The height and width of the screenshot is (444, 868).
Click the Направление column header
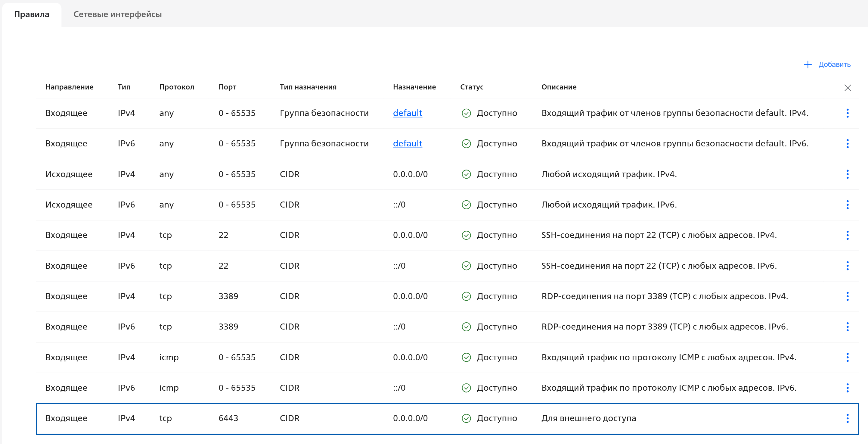point(70,87)
